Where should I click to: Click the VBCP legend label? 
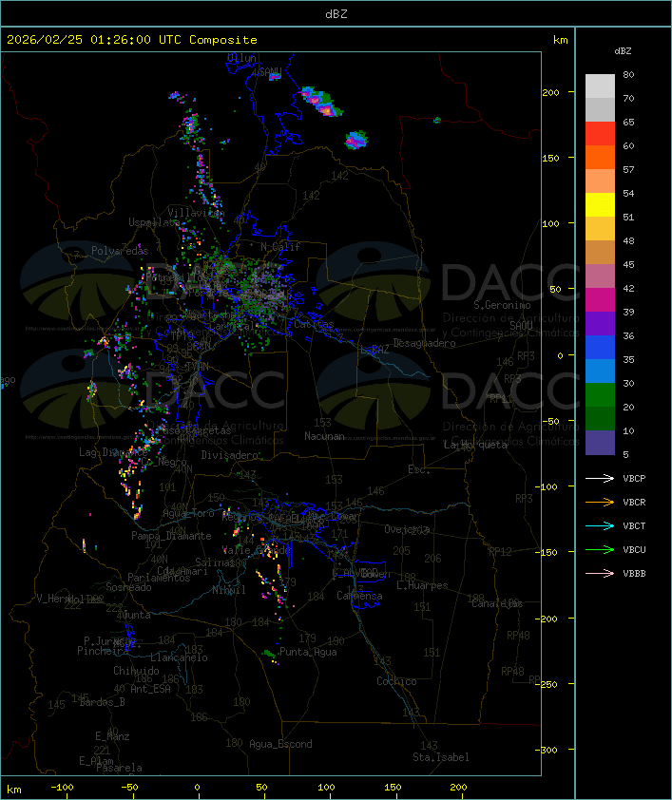coord(634,479)
